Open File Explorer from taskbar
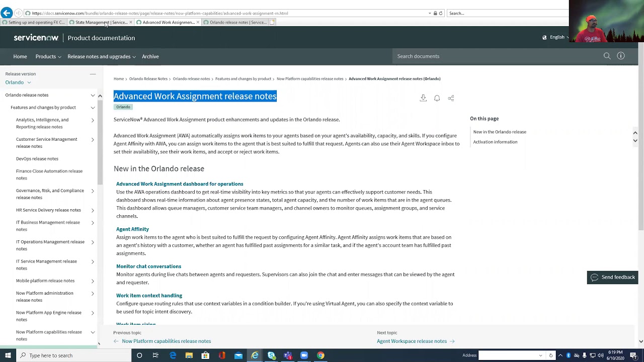The width and height of the screenshot is (644, 362). pyautogui.click(x=189, y=355)
